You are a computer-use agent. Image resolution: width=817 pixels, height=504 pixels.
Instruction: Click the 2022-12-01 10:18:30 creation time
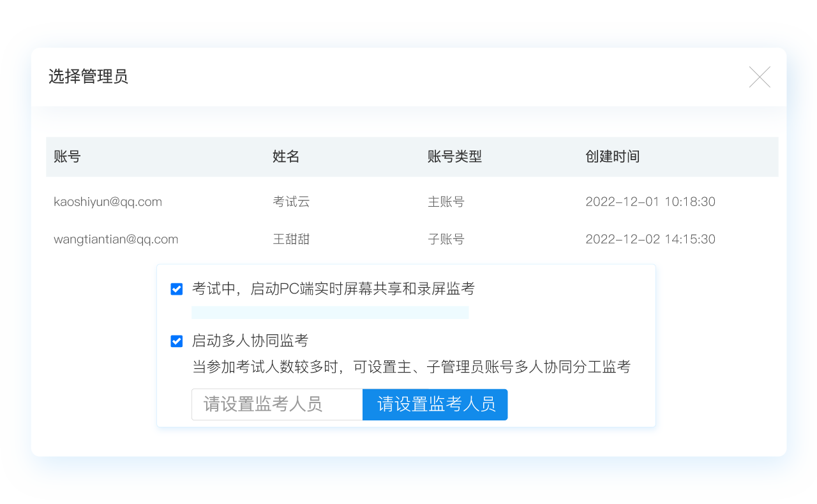point(650,202)
